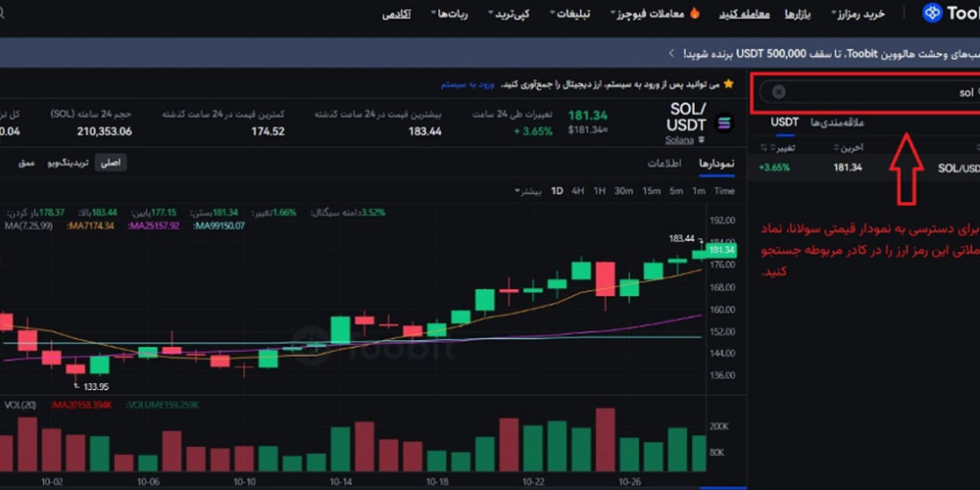This screenshot has height=490, width=980.
Task: Select the 1H chart interval
Action: pos(600,191)
